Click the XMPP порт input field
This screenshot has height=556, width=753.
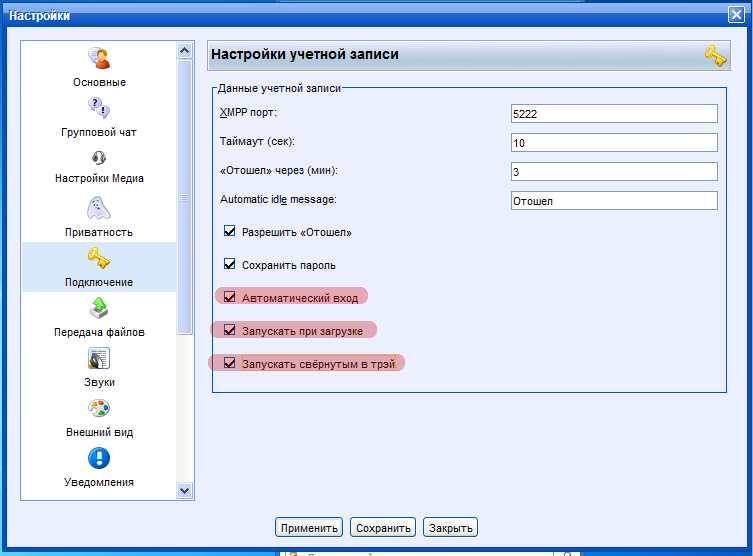(x=613, y=114)
